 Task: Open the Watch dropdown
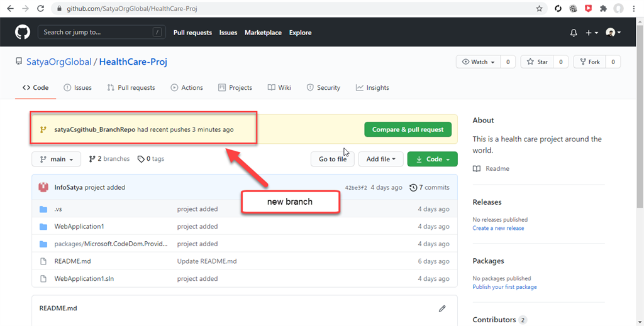479,62
